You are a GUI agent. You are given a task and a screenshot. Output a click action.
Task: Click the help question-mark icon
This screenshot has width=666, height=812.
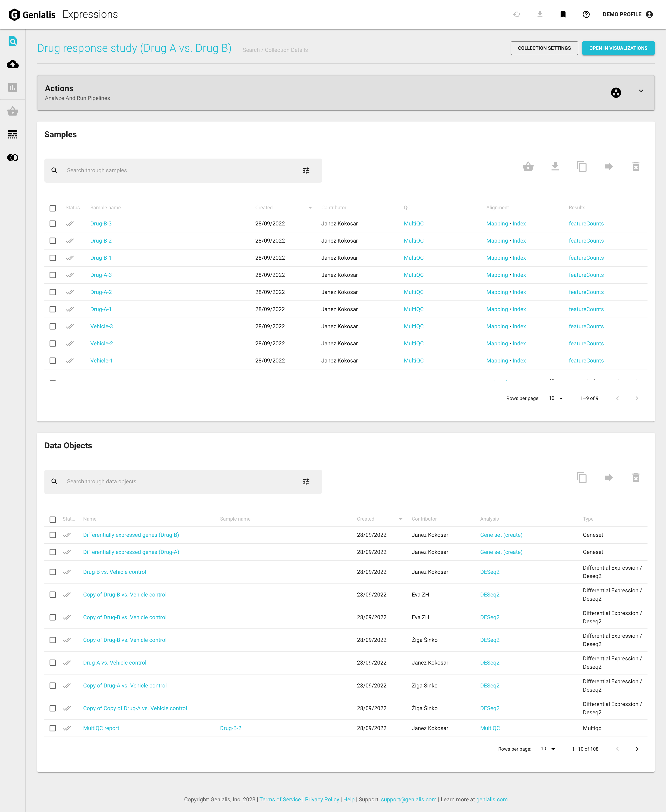click(586, 14)
